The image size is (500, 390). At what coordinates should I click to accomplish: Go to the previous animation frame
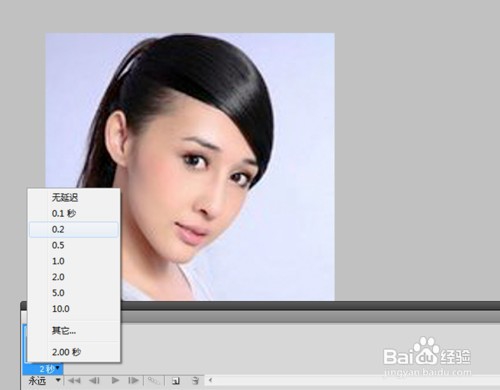(x=95, y=380)
